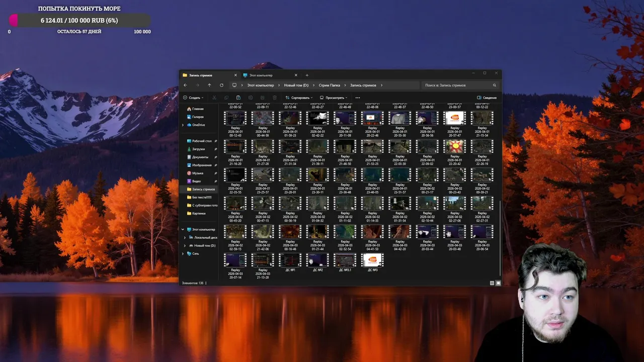Close the Этот компьютер tab

296,75
